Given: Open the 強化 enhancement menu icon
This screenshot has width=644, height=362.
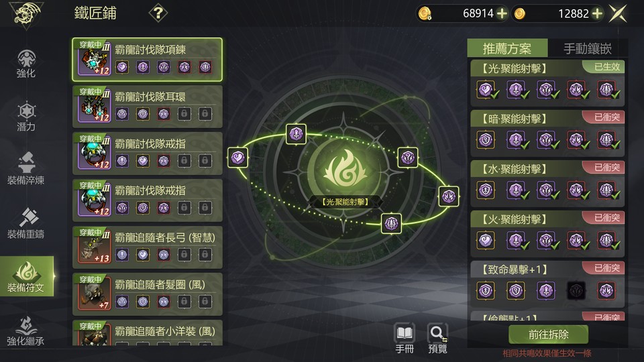Looking at the screenshot, I should coord(26,64).
